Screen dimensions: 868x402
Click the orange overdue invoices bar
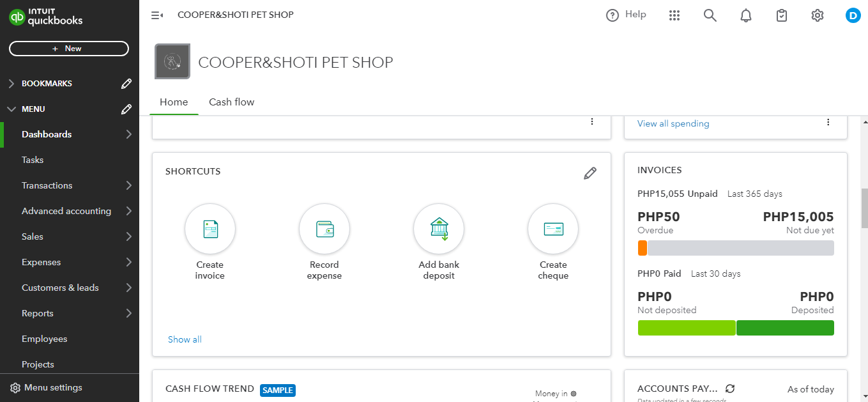[643, 248]
